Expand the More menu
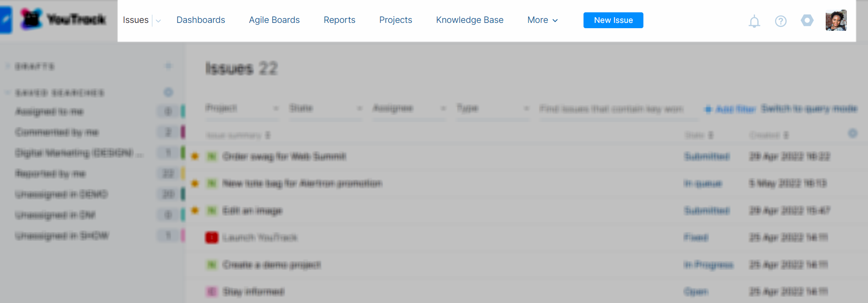 [543, 20]
